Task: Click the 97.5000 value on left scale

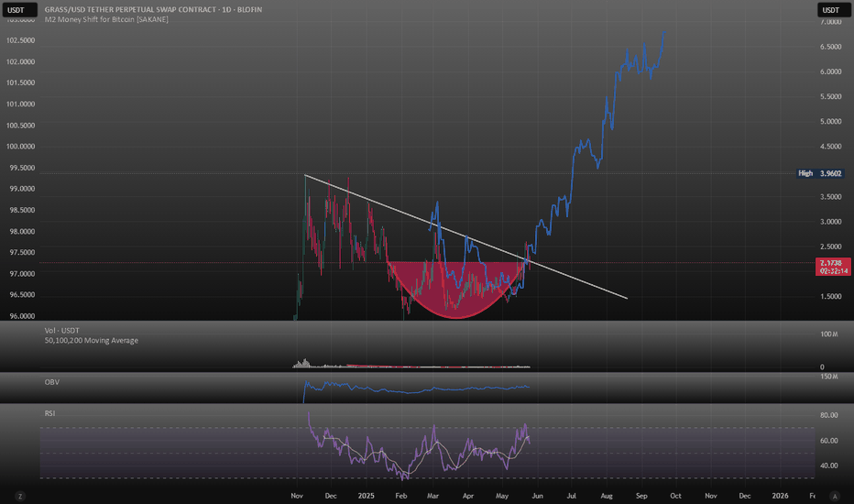Action: (x=22, y=252)
